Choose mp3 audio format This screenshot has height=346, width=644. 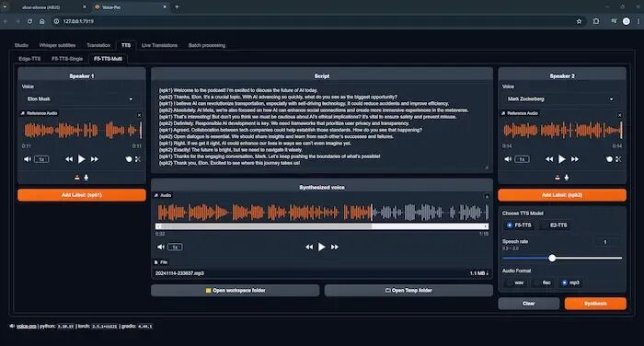[x=565, y=283]
